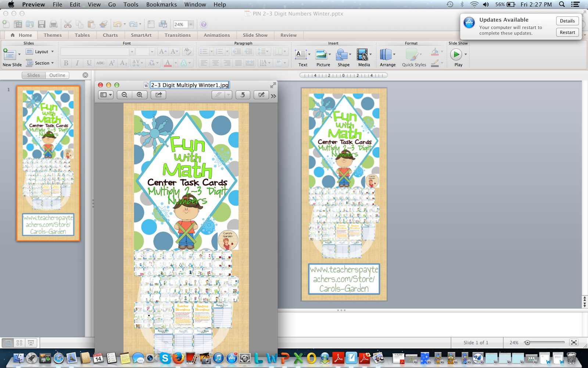
Task: Open the PowerPoint Help question mark icon
Action: 204,24
